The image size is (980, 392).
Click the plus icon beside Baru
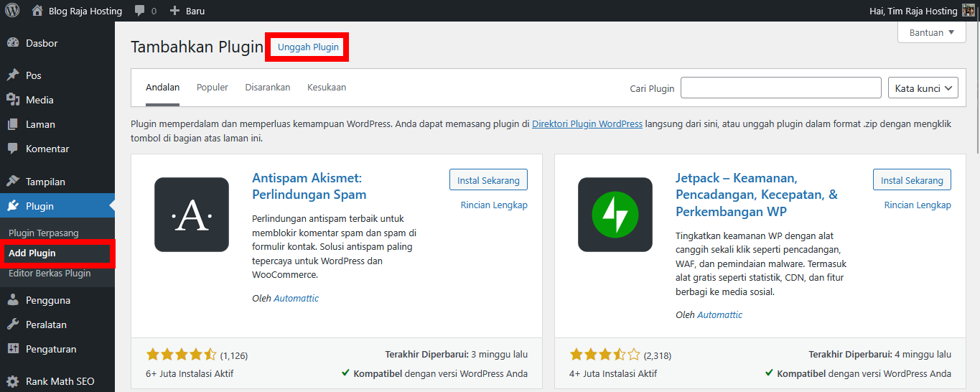pyautogui.click(x=174, y=11)
